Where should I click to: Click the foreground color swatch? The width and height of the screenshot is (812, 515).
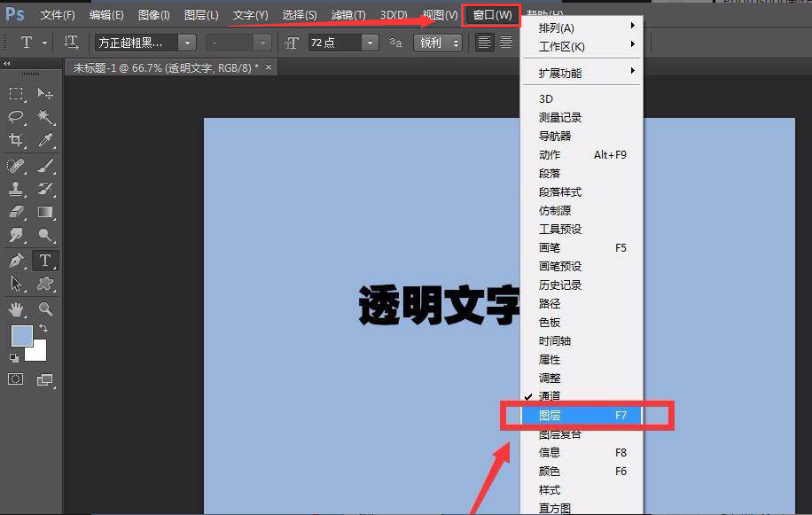pos(20,335)
